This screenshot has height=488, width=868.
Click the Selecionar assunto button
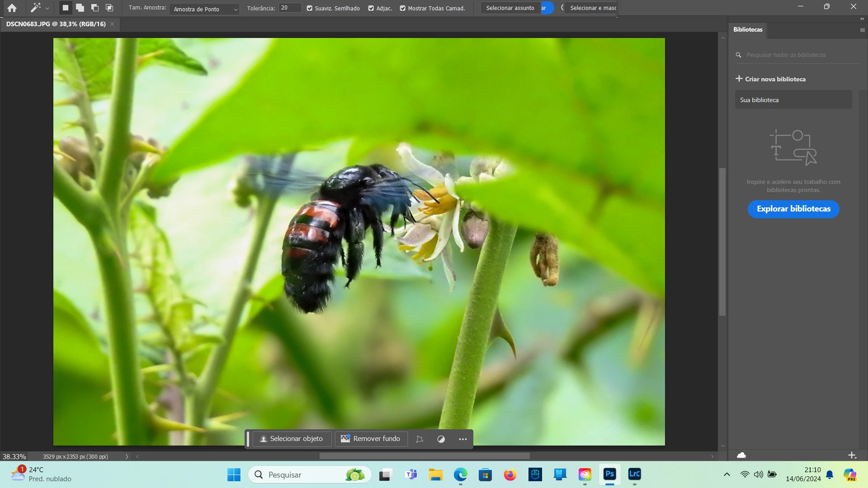[x=510, y=8]
